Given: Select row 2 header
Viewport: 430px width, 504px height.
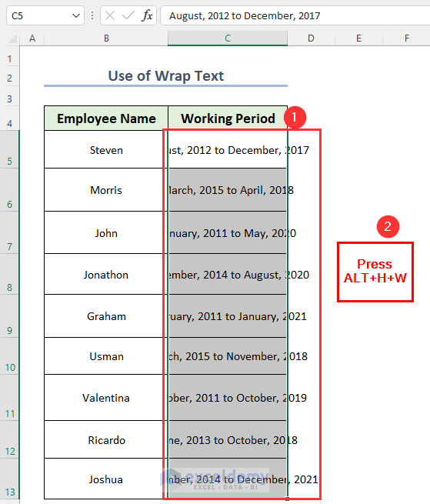Looking at the screenshot, I should (10, 76).
